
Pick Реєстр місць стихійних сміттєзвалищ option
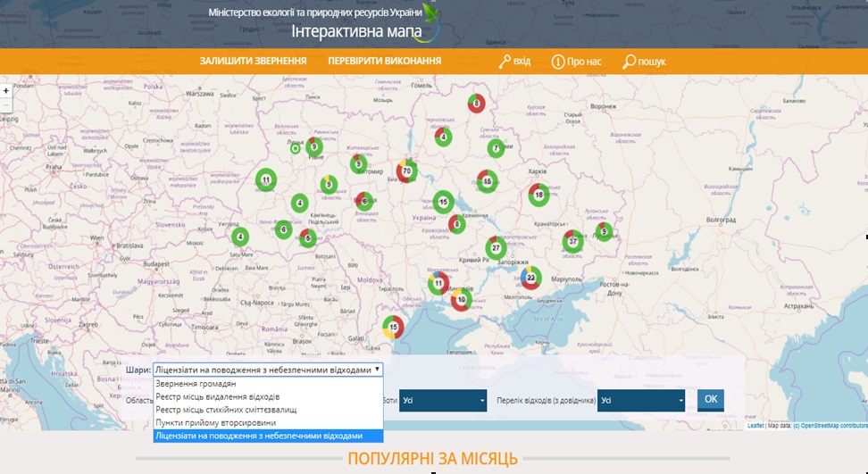point(226,410)
